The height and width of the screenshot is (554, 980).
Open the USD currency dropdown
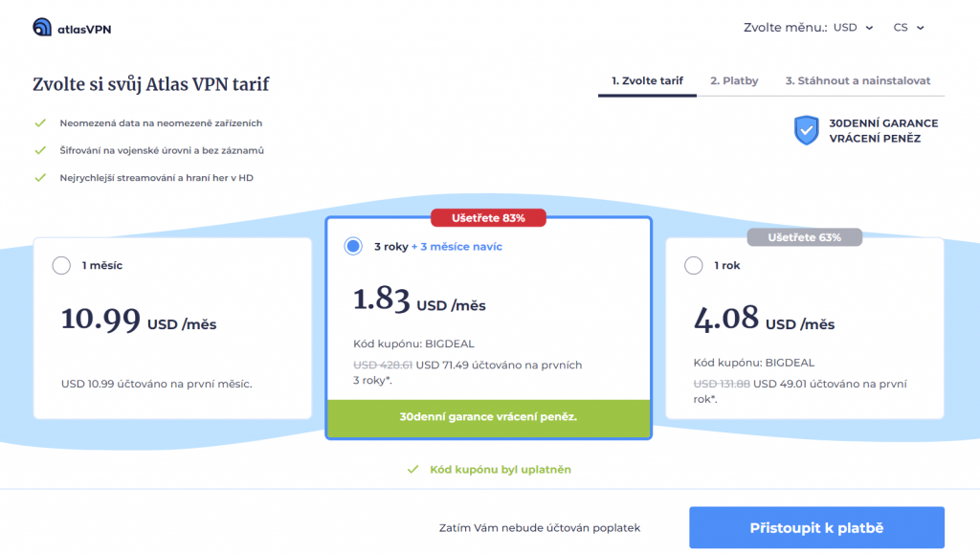click(853, 28)
